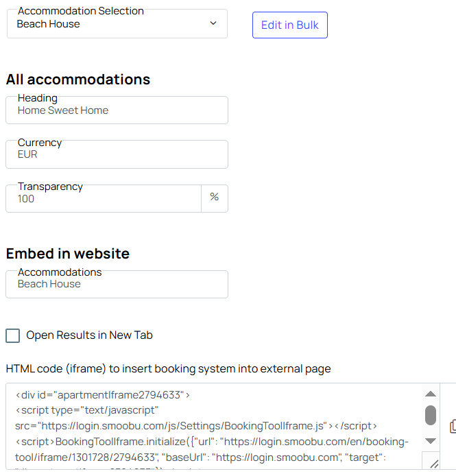Click the Currency field showing EUR
Image resolution: width=456 pixels, height=476 pixels.
[x=117, y=154]
